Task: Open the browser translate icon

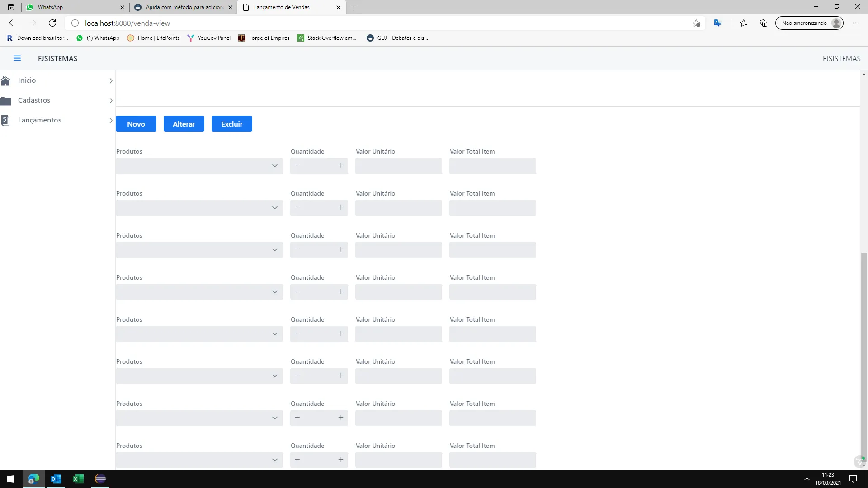Action: click(x=717, y=23)
